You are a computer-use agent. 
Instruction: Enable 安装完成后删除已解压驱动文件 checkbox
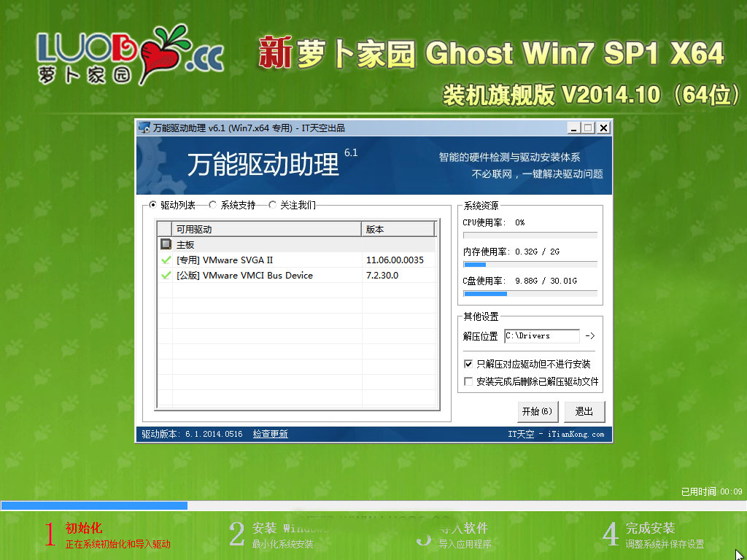pos(468,381)
